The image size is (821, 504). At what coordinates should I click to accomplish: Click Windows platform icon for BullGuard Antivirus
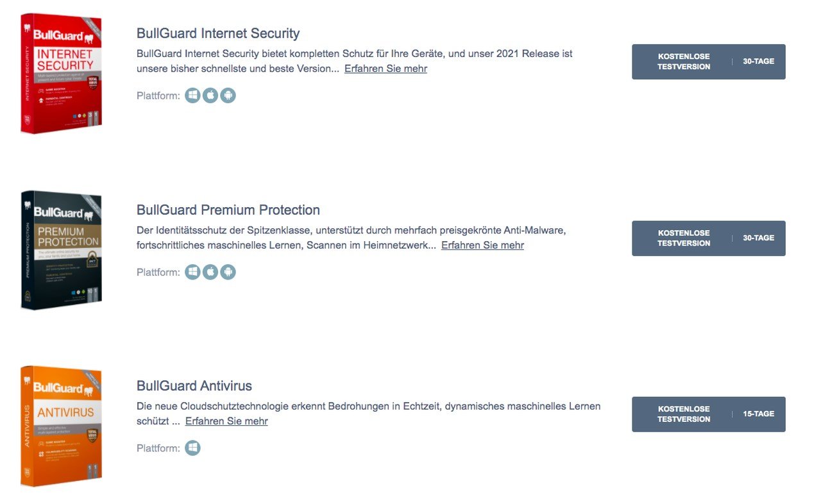pos(193,448)
